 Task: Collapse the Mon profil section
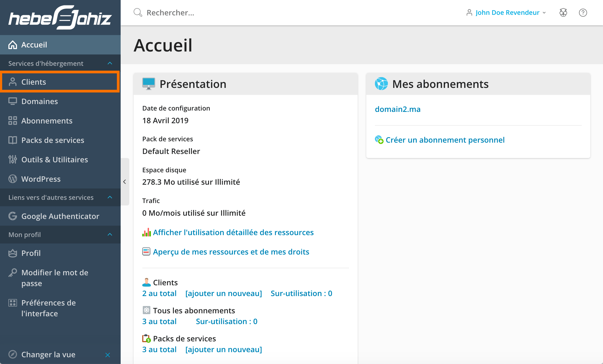point(110,235)
